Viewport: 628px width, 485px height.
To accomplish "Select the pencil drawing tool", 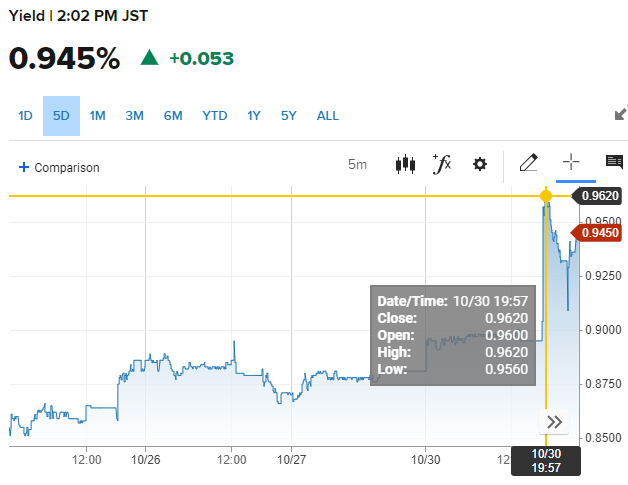I will coord(529,163).
